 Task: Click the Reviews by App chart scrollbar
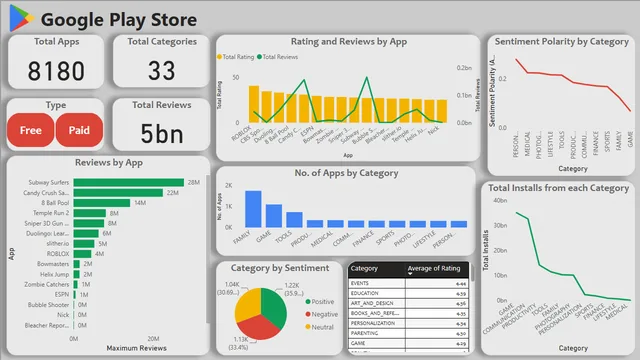click(208, 249)
